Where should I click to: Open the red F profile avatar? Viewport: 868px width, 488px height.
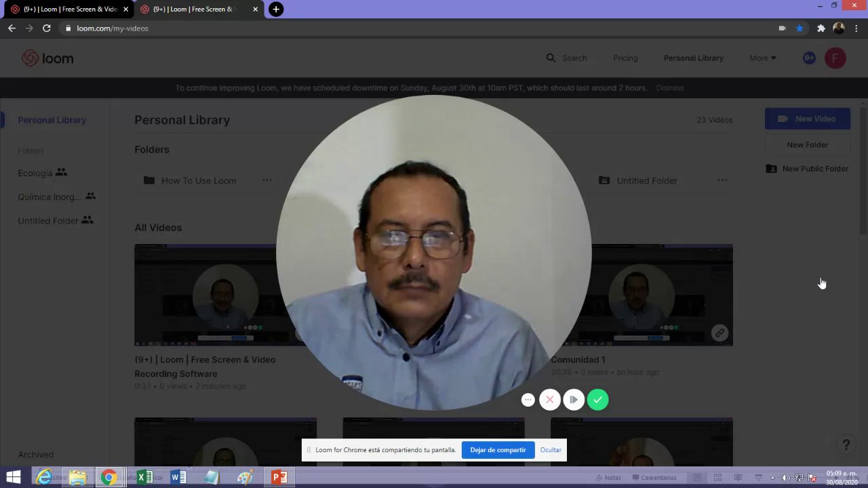(835, 58)
